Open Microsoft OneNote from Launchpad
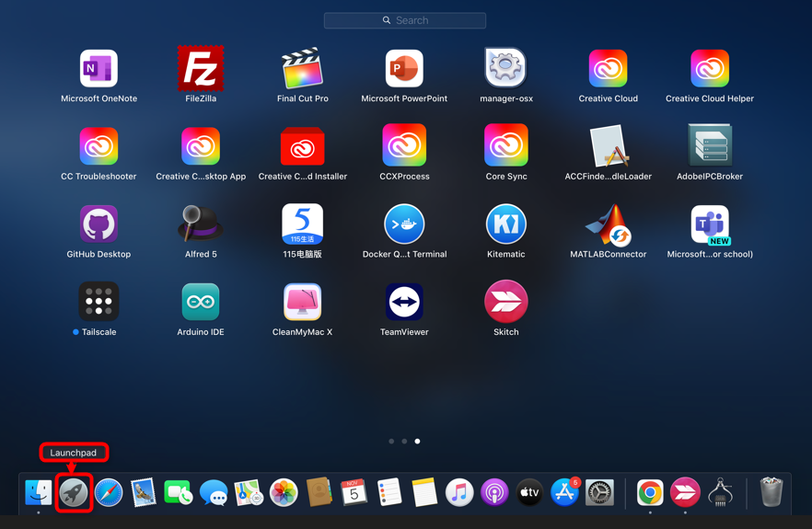 point(99,70)
